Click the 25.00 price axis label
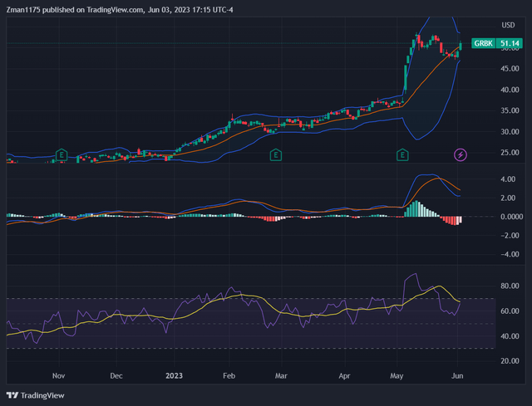This screenshot has width=532, height=406. click(x=510, y=153)
